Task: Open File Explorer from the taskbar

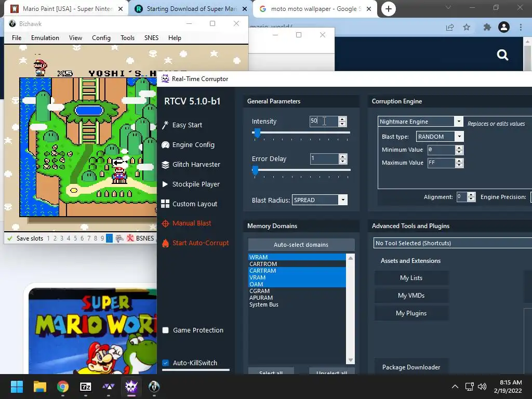Action: (x=39, y=387)
